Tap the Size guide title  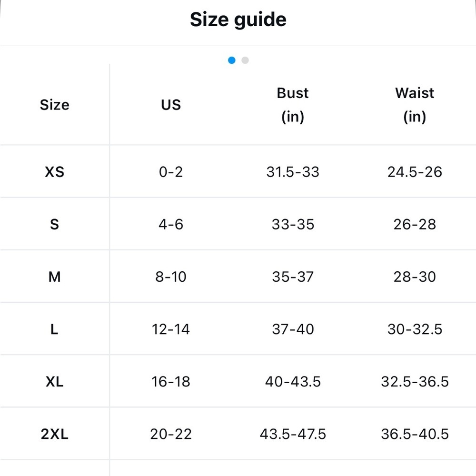[x=238, y=20]
